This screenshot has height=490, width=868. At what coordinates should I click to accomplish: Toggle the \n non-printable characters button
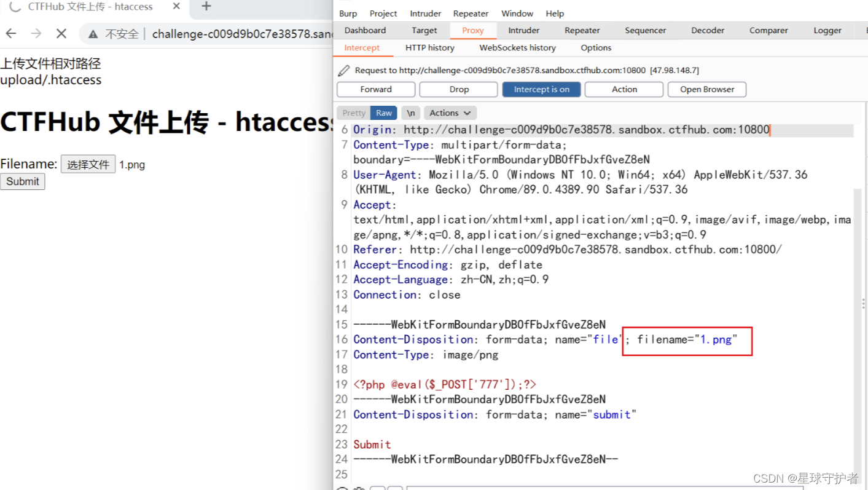pyautogui.click(x=411, y=113)
